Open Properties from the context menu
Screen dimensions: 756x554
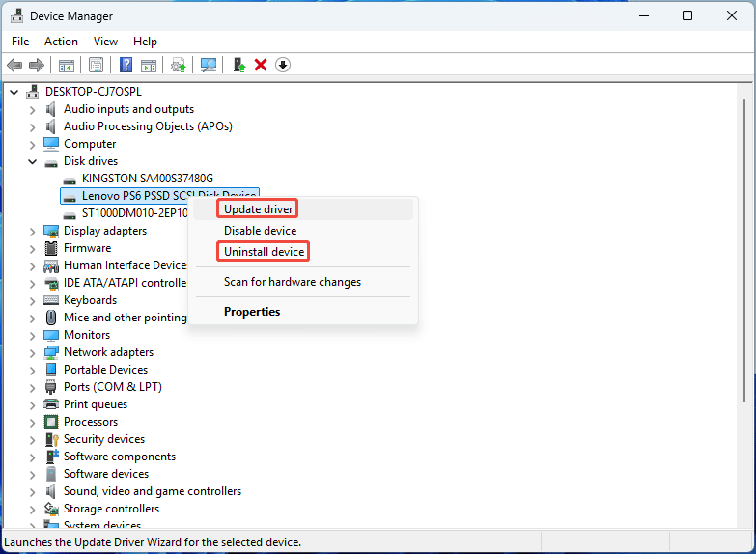(303, 312)
